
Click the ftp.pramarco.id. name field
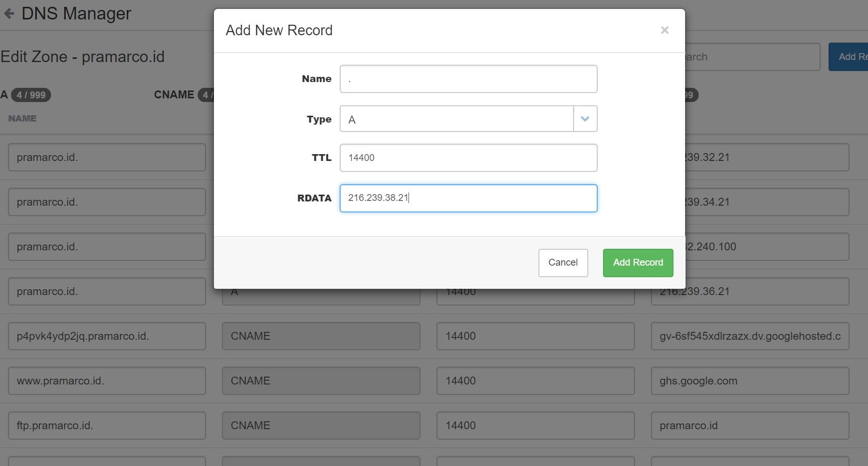click(x=107, y=426)
